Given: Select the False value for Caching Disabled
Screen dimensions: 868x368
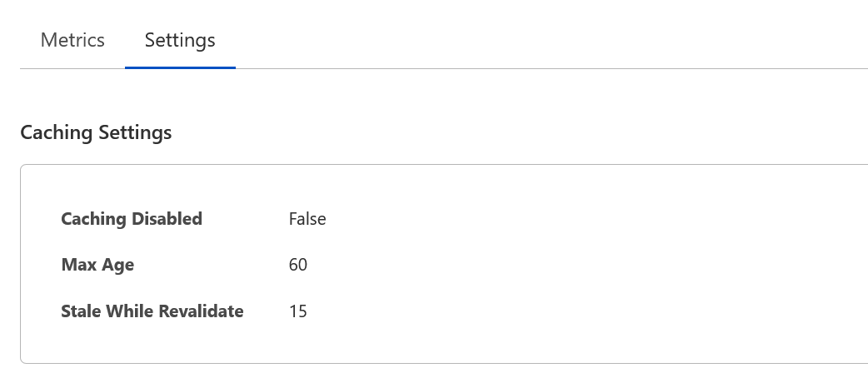Looking at the screenshot, I should (x=307, y=219).
